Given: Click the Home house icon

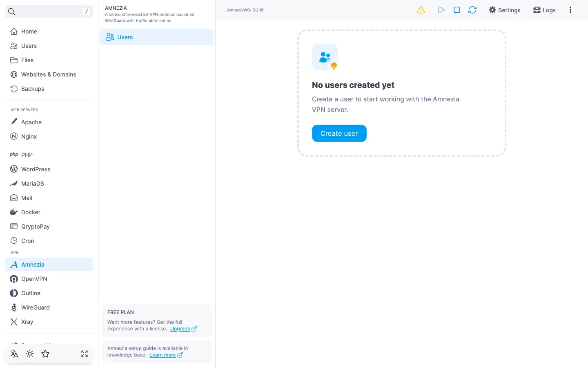Looking at the screenshot, I should tap(14, 31).
